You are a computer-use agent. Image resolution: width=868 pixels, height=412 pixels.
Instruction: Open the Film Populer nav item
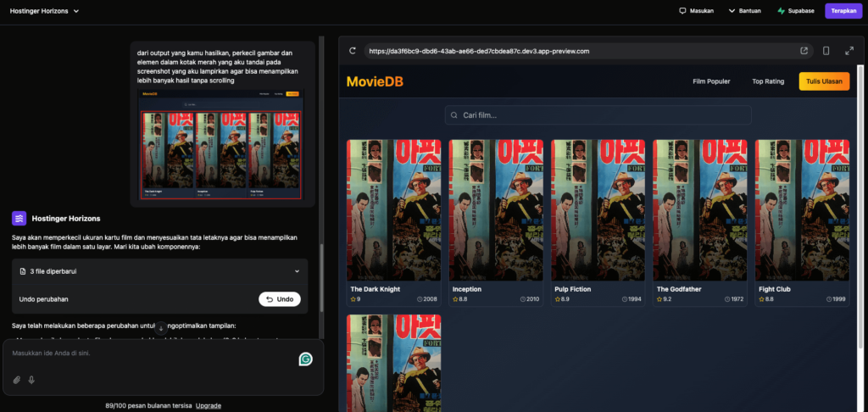(x=711, y=81)
